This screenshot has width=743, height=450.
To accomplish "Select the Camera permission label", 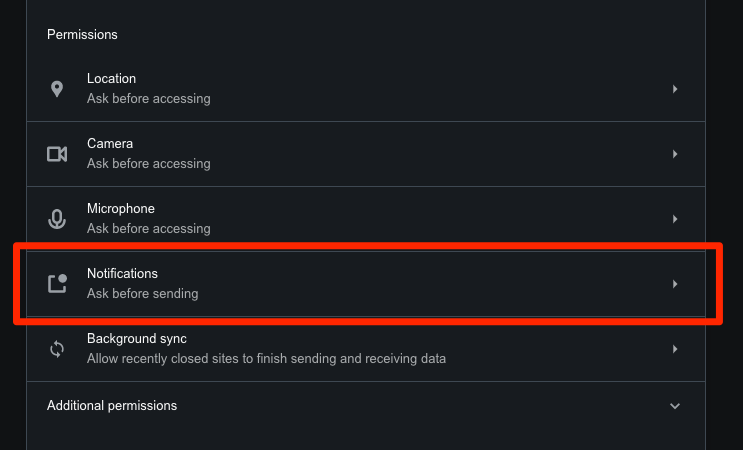I will click(x=110, y=144).
